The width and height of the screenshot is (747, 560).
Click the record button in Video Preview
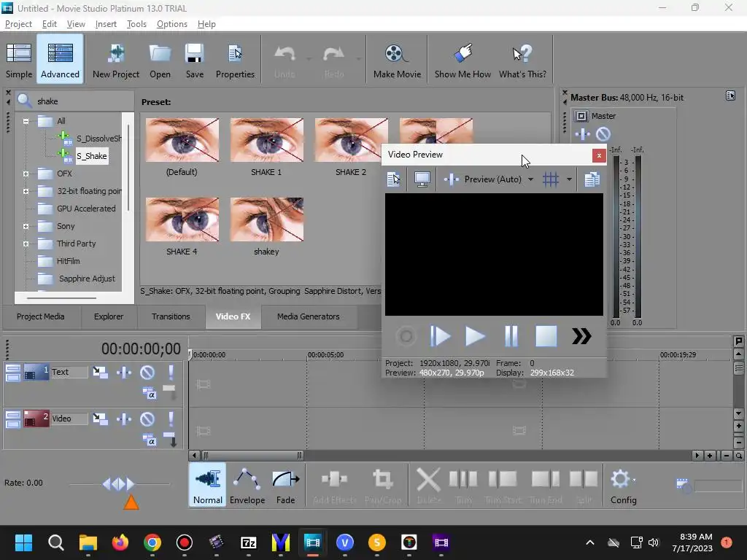[x=406, y=336]
